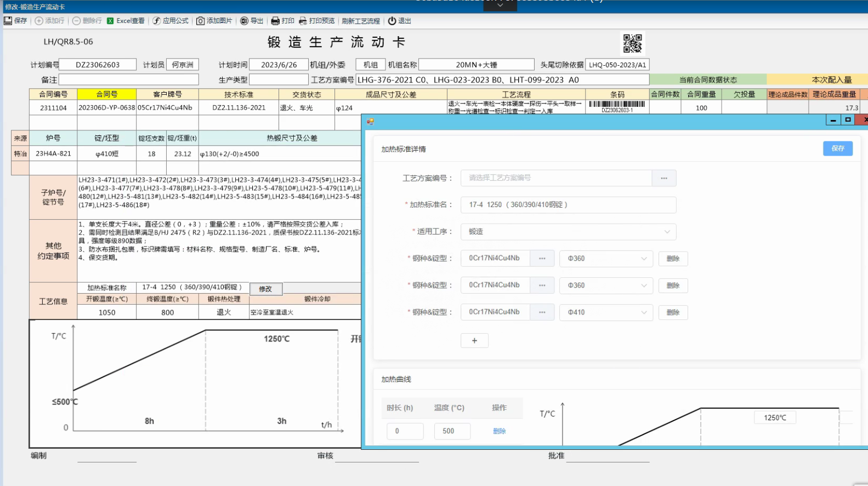Screen dimensions: 868x486
Task: Focus the 加热标准名 input field
Action: (568, 205)
